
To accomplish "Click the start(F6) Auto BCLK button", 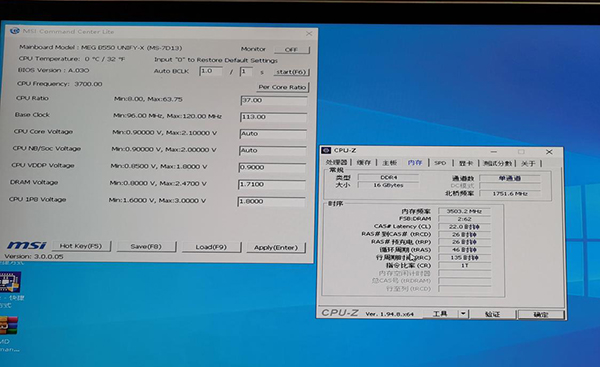I will [x=291, y=72].
